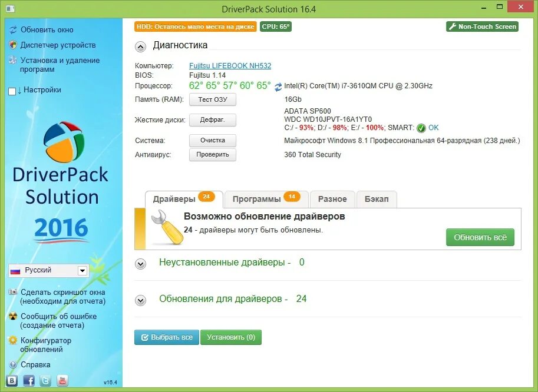Open the VKontakte social icon

click(x=12, y=380)
